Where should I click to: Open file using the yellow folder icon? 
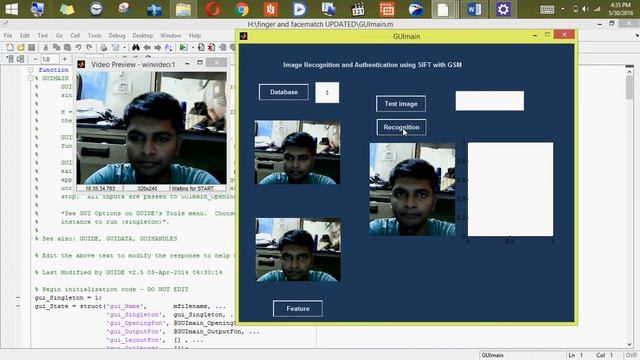(20, 48)
